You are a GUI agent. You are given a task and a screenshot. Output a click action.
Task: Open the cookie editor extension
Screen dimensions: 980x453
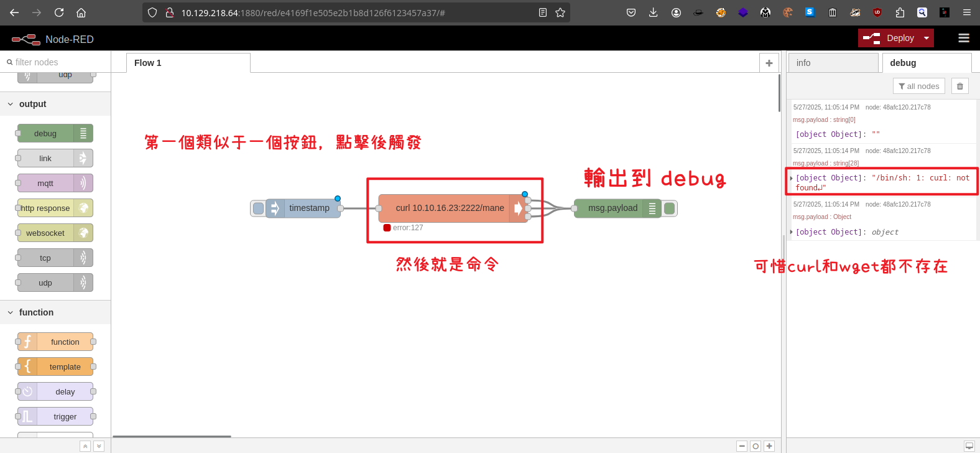tap(788, 12)
